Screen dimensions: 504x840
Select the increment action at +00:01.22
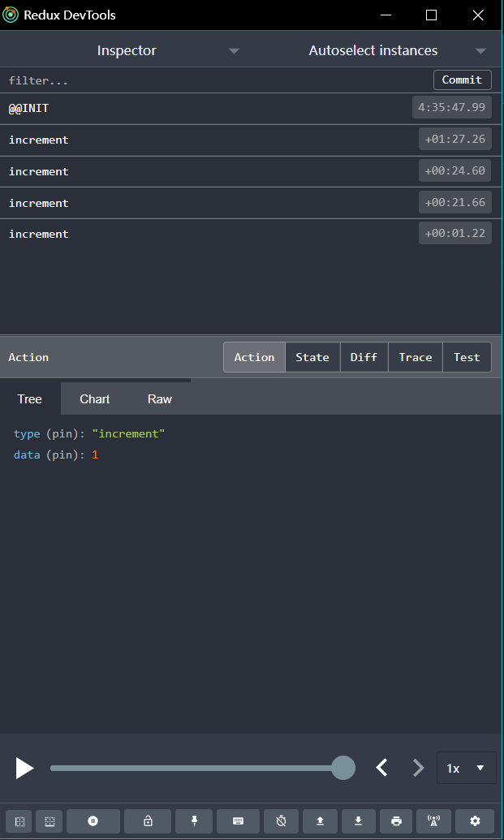(x=251, y=234)
